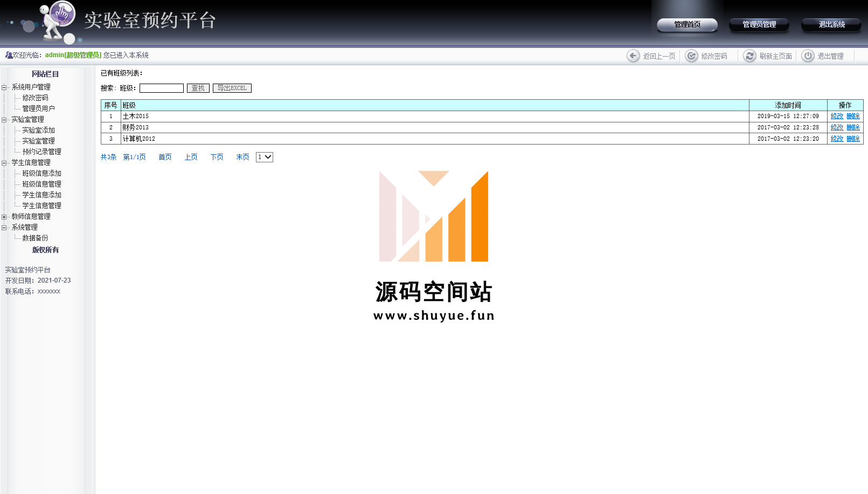Click the 修改密码 toolbar icon

click(691, 56)
